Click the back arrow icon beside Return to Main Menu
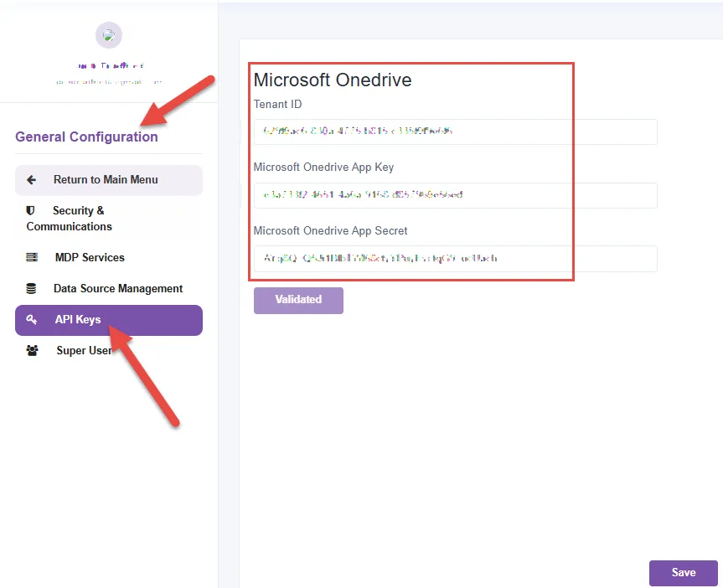 [x=31, y=180]
